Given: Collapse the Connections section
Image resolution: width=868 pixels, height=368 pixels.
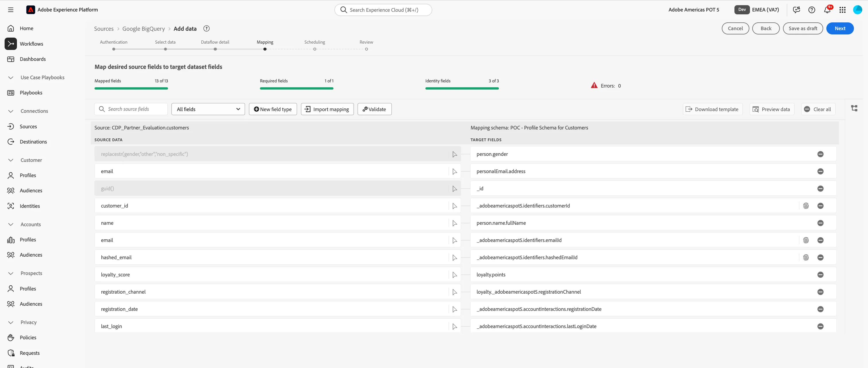Looking at the screenshot, I should click(x=11, y=111).
